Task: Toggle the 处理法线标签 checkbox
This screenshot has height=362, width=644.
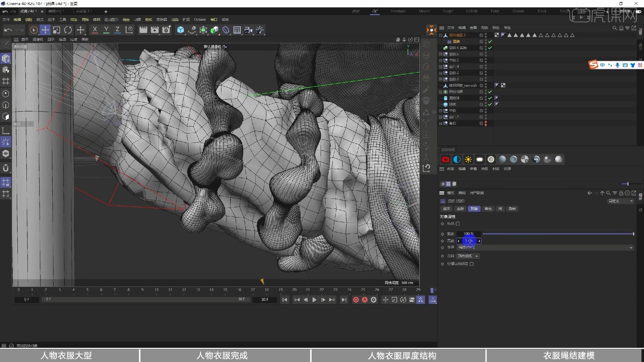Action: [x=472, y=264]
